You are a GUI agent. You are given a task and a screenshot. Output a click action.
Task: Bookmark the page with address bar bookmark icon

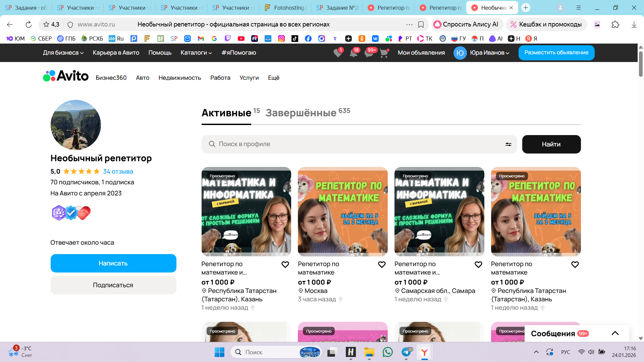point(421,24)
